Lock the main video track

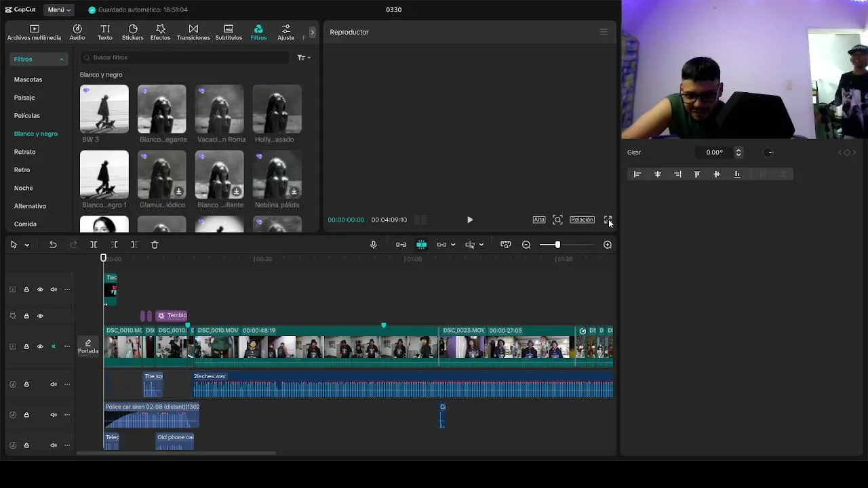point(26,346)
